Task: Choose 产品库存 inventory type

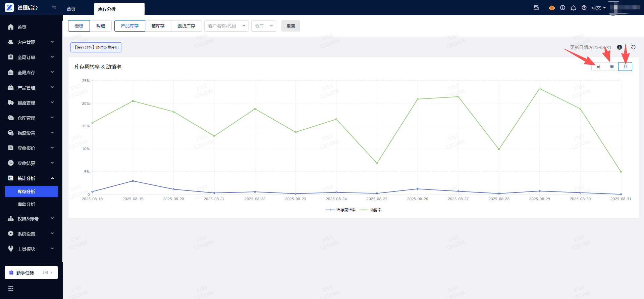Action: [x=130, y=26]
